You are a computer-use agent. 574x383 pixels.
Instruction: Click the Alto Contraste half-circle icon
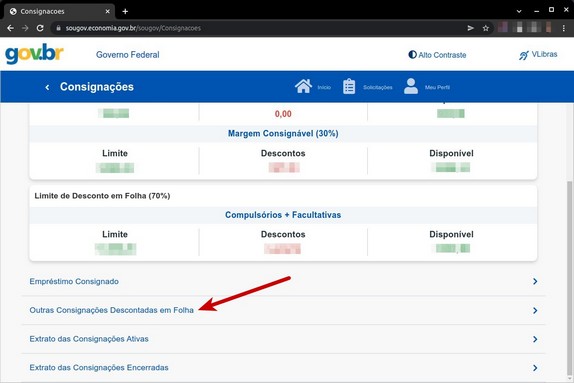point(412,55)
